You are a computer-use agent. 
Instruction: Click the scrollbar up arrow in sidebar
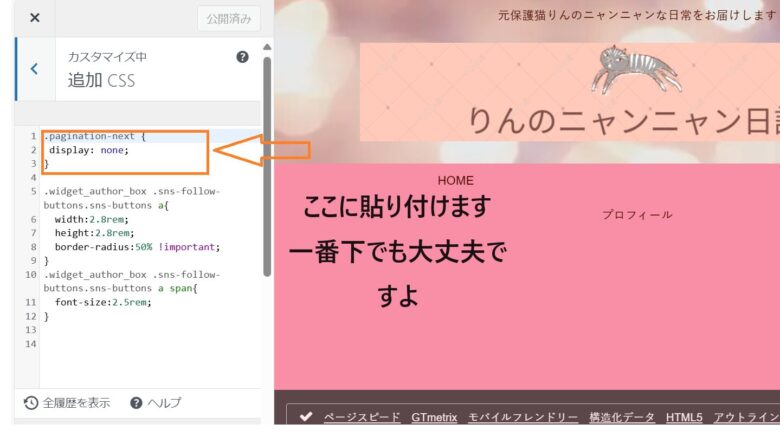(267, 48)
